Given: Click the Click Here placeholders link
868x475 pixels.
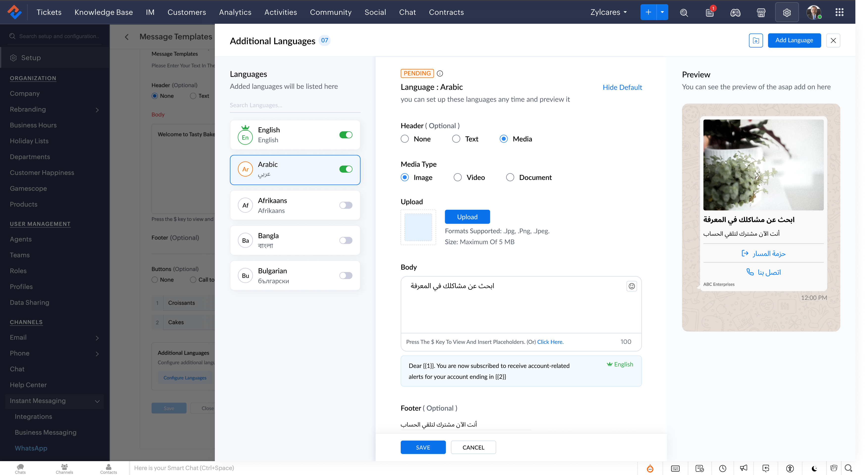Looking at the screenshot, I should pyautogui.click(x=550, y=342).
